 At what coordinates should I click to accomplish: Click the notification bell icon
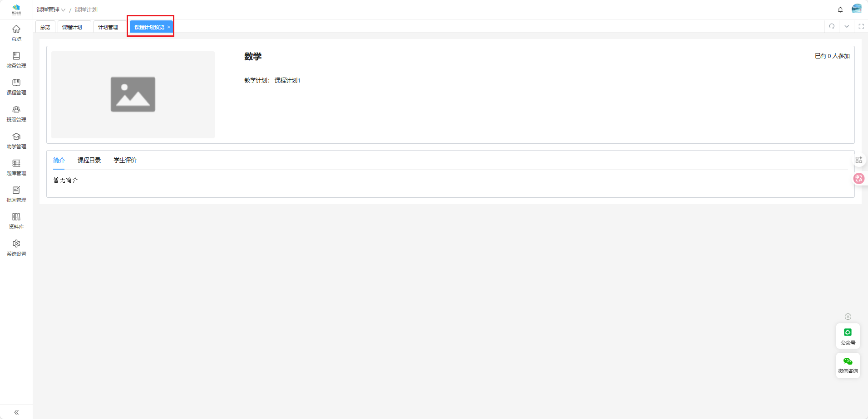[840, 10]
